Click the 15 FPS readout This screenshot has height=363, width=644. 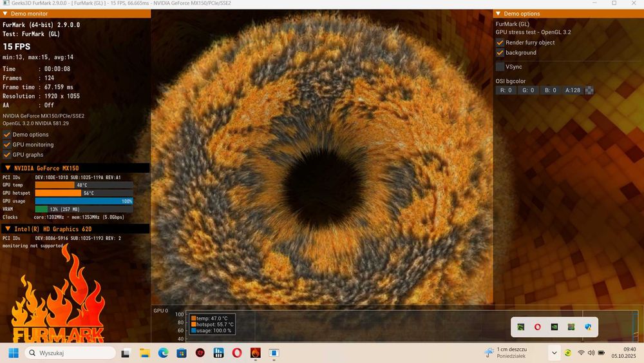point(17,46)
